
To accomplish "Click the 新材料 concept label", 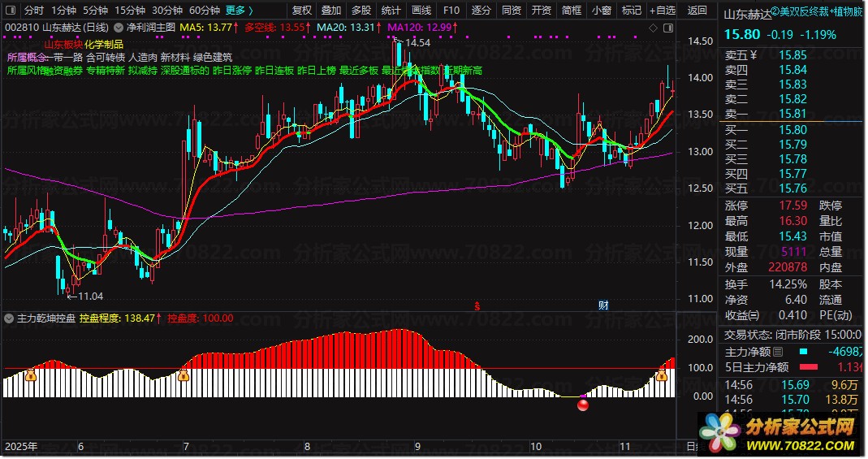I will pyautogui.click(x=175, y=57).
